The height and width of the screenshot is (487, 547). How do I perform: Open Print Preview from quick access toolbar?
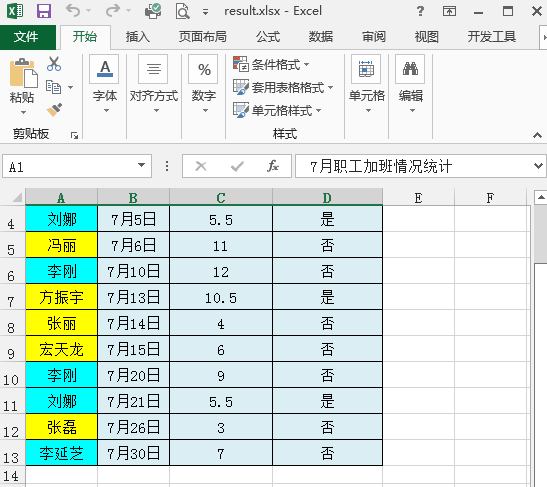click(x=182, y=11)
